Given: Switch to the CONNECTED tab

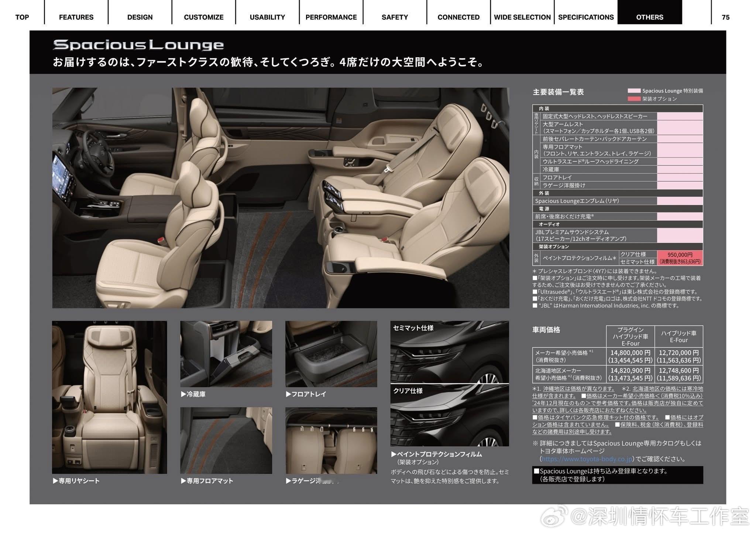Looking at the screenshot, I should tap(458, 17).
